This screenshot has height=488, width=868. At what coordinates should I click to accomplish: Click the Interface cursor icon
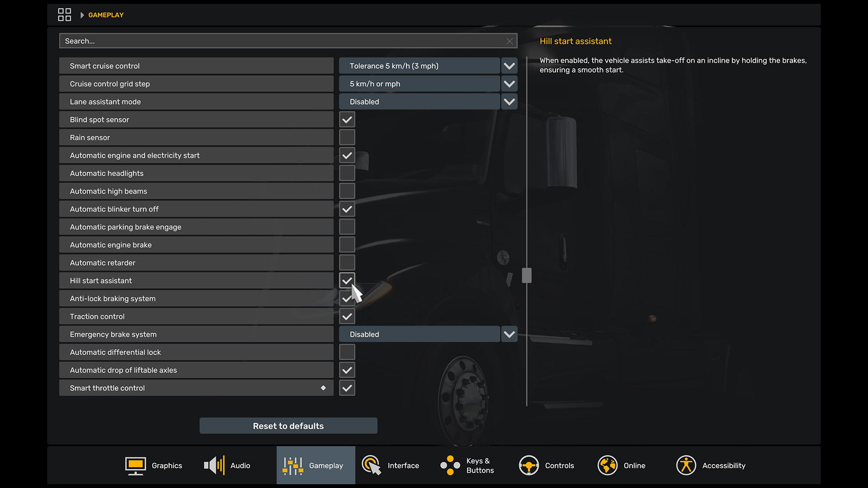tap(372, 465)
